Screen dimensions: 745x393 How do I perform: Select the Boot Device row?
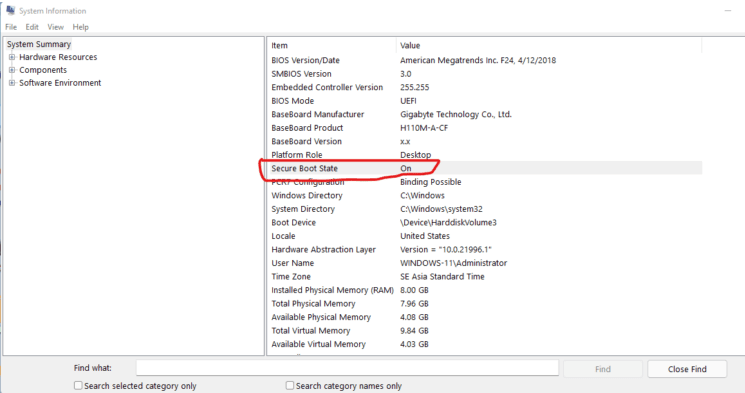(x=485, y=222)
